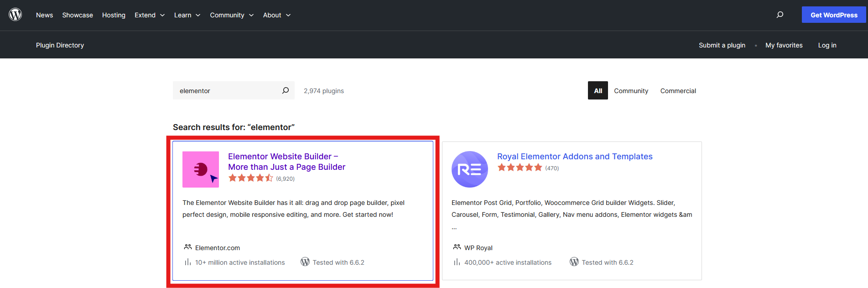This screenshot has height=288, width=868.
Task: Click the WordPress logo icon
Action: [x=16, y=15]
